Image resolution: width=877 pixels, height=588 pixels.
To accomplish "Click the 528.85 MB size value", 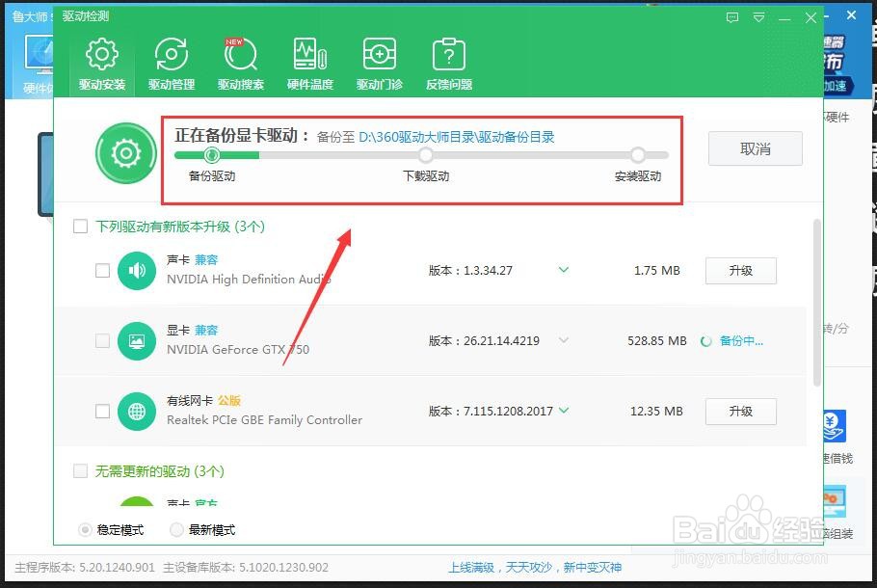I will pyautogui.click(x=656, y=340).
